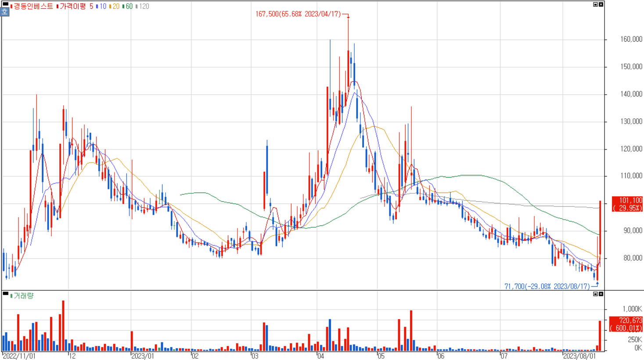Viewport: 644px width, 360px height.
Task: Click the black handle icon of price chart panel
Action: [x=5, y=4]
